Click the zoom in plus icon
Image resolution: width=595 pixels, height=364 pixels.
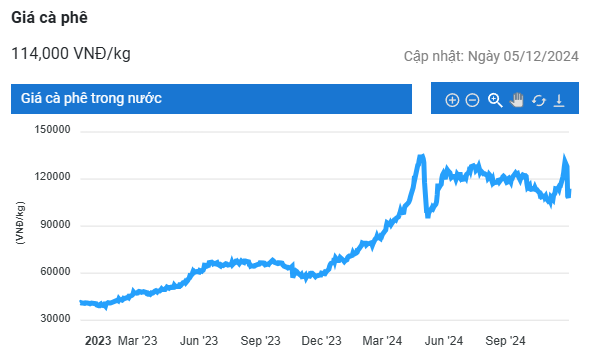tap(452, 100)
